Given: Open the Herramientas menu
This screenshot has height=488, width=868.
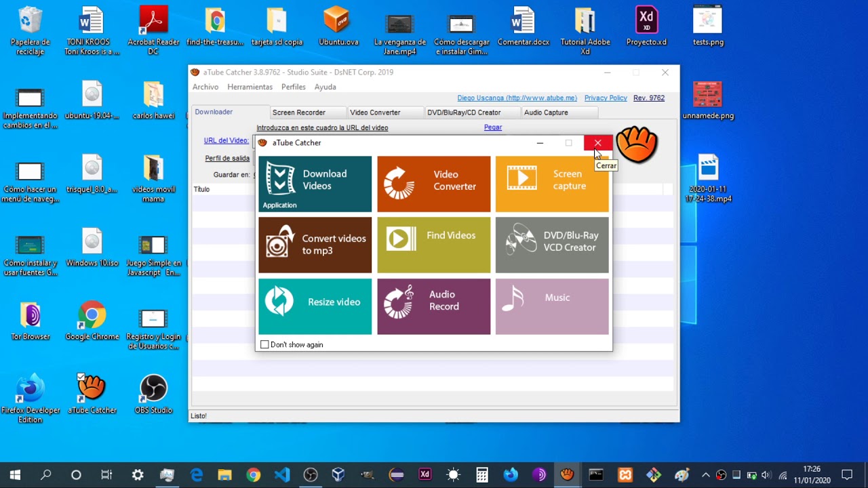Looking at the screenshot, I should pyautogui.click(x=250, y=87).
